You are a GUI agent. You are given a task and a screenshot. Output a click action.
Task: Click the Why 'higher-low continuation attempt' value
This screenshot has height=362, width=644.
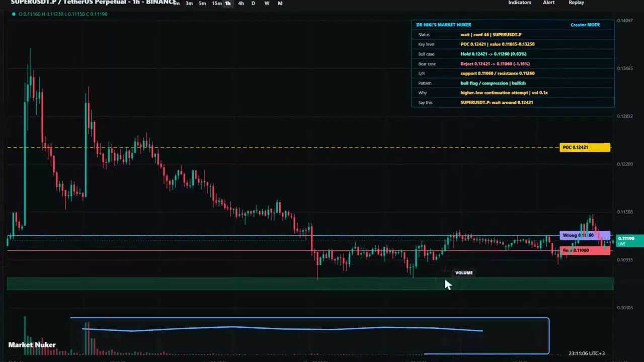pyautogui.click(x=504, y=93)
